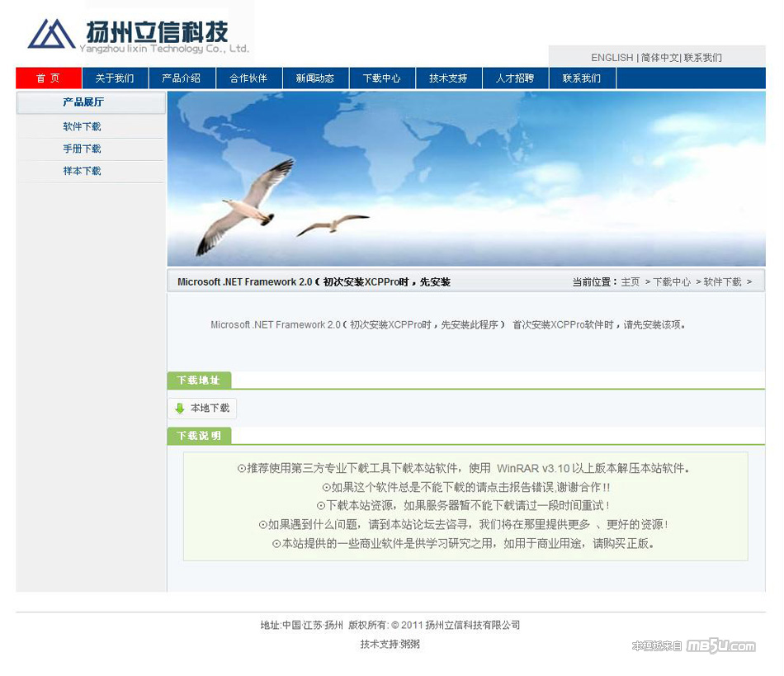Click 联系我们 in the blue navigation bar
784x676 pixels.
[x=582, y=78]
